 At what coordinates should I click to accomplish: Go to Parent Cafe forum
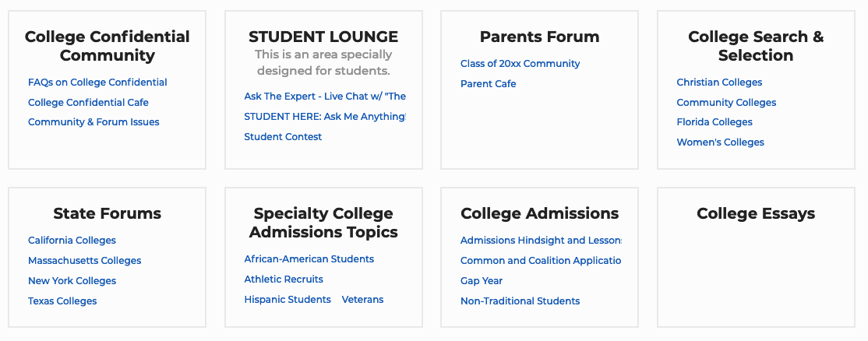click(x=488, y=84)
